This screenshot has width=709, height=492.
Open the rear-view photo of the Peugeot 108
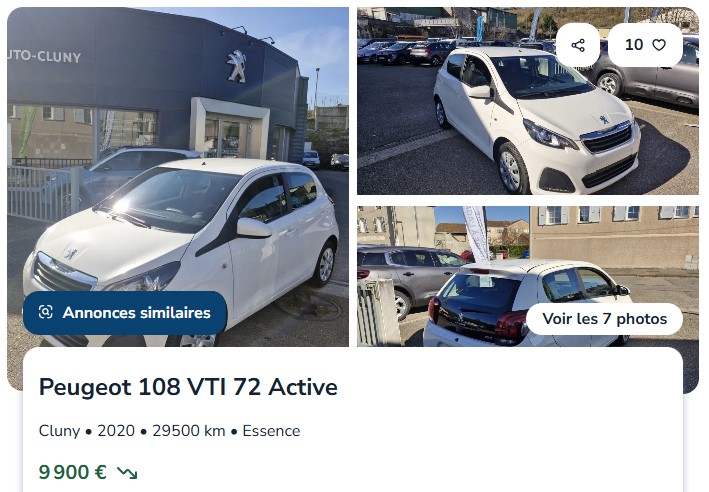coord(528,277)
